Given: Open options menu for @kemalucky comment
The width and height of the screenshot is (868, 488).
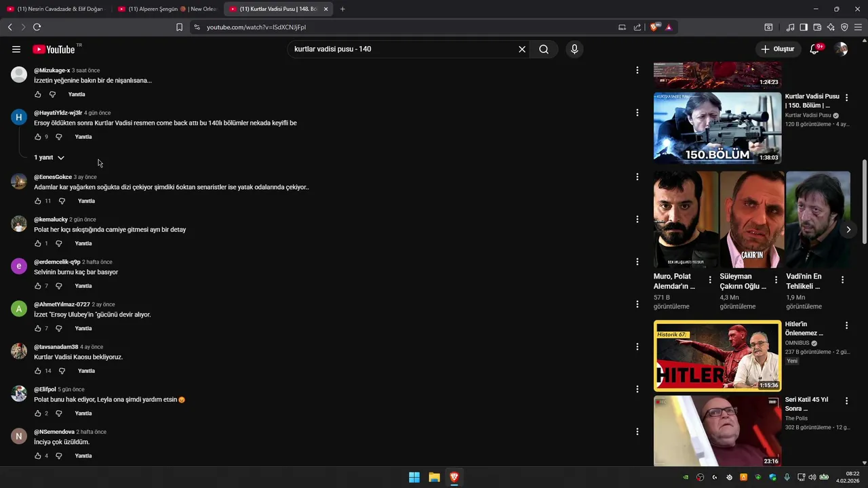Looking at the screenshot, I should click(637, 219).
